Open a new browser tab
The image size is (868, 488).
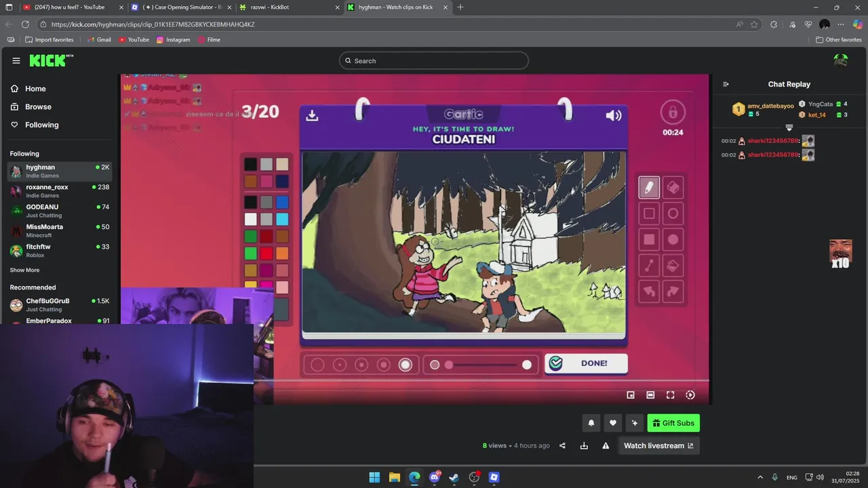point(460,7)
